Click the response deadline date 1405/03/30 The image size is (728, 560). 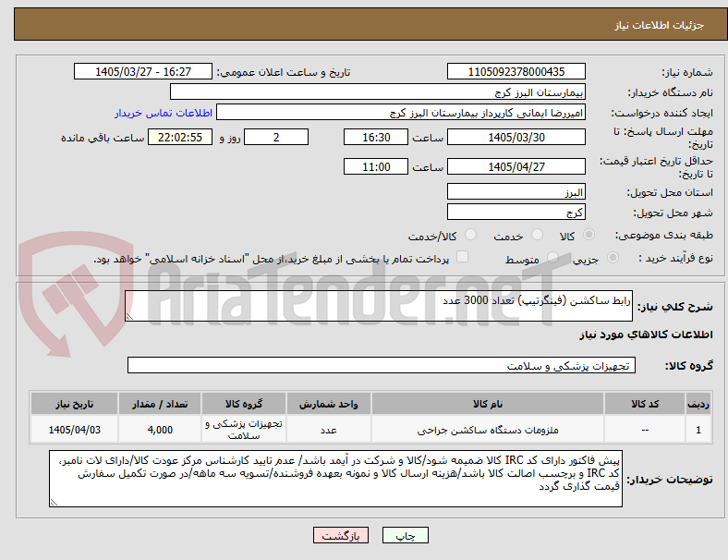[x=516, y=137]
